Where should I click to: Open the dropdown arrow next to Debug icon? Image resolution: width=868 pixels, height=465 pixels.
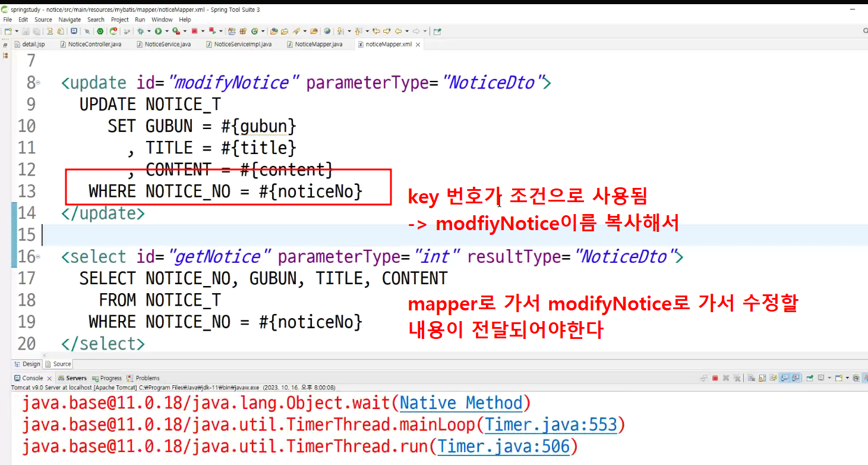[149, 31]
